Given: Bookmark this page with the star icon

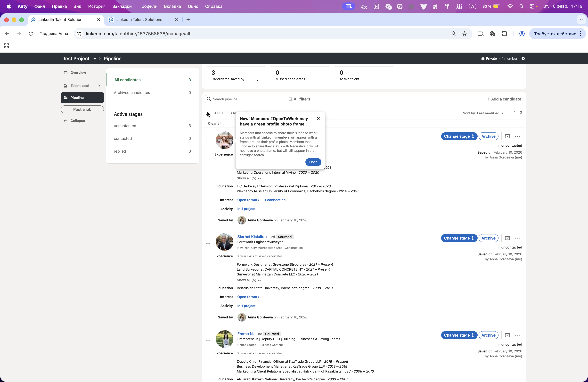Looking at the screenshot, I should (465, 34).
